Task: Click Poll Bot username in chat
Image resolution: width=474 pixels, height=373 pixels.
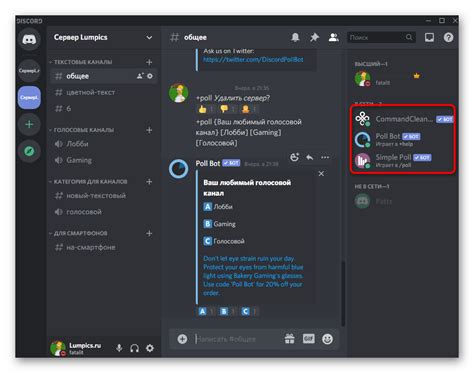Action: click(208, 163)
